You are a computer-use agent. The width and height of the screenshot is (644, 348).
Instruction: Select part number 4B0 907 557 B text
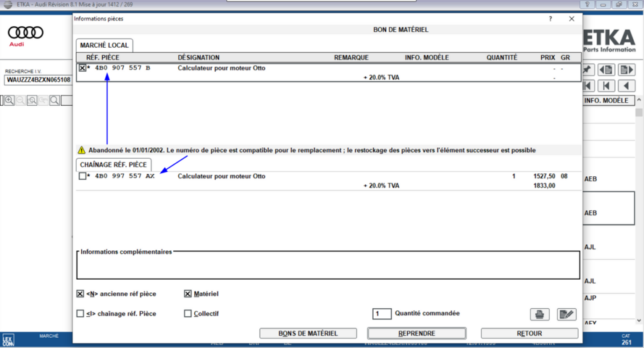coord(122,68)
